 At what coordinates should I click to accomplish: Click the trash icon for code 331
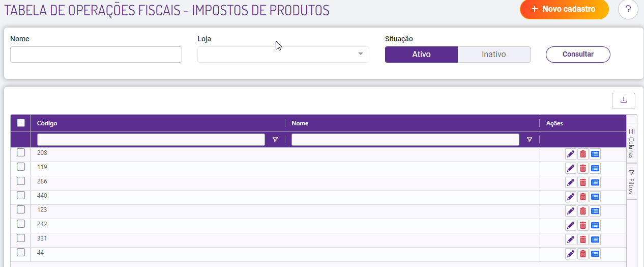(x=583, y=239)
